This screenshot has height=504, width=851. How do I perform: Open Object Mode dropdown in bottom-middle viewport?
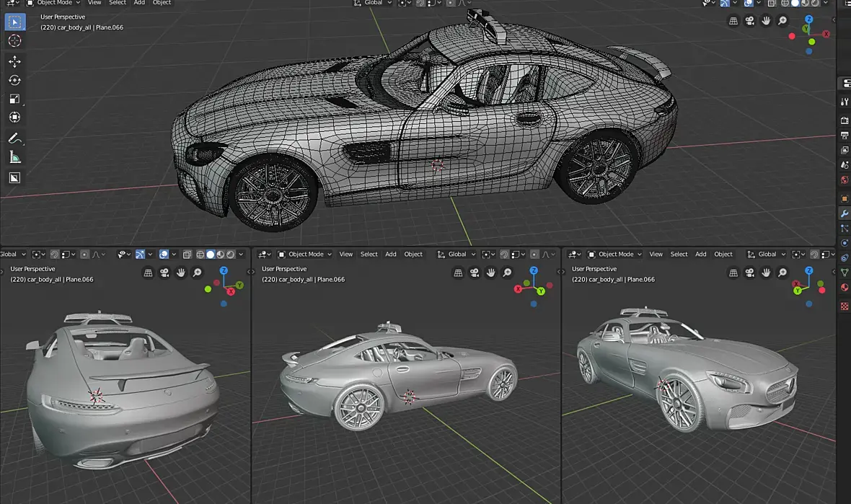(x=304, y=254)
